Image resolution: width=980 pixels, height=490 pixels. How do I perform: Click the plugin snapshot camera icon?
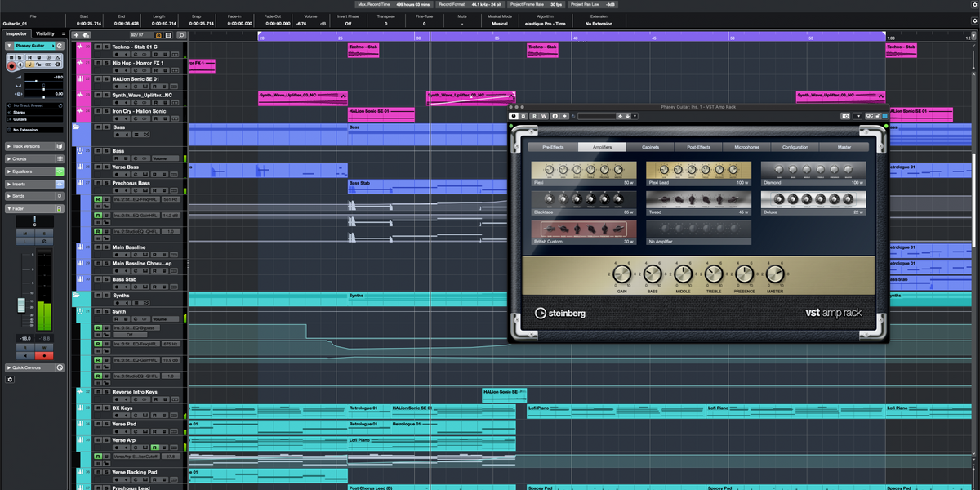tap(845, 116)
